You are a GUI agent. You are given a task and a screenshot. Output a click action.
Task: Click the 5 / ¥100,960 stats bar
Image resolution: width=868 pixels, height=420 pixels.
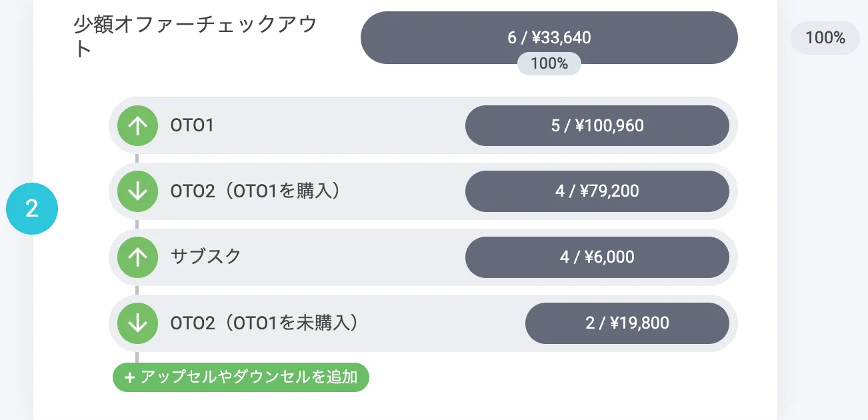click(x=597, y=125)
